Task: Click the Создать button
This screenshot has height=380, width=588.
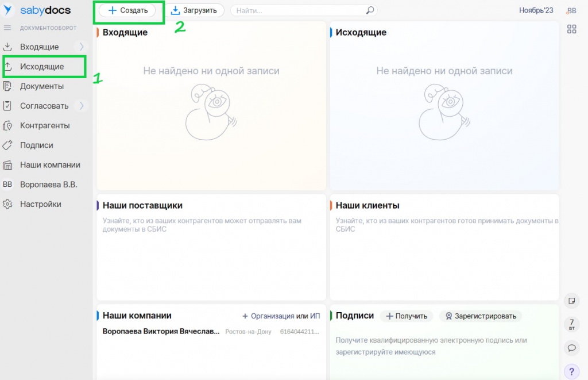Action: click(x=127, y=10)
